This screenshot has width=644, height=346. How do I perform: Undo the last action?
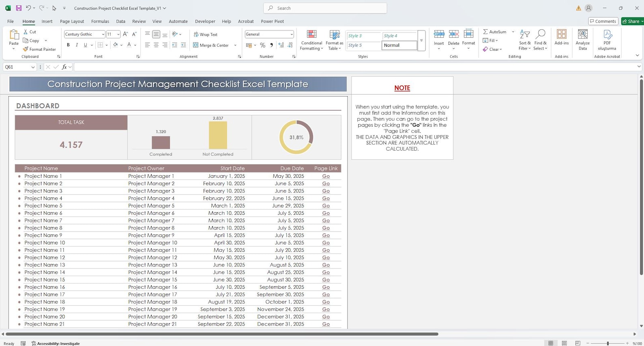[28, 8]
